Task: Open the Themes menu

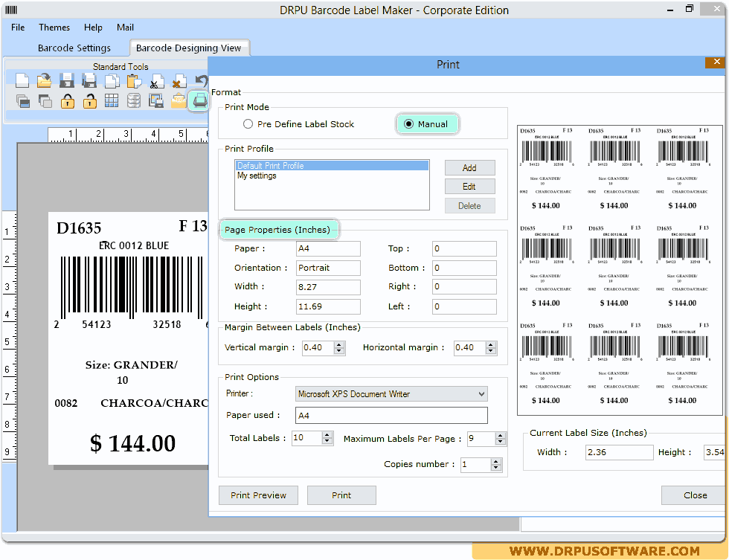Action: (x=54, y=28)
